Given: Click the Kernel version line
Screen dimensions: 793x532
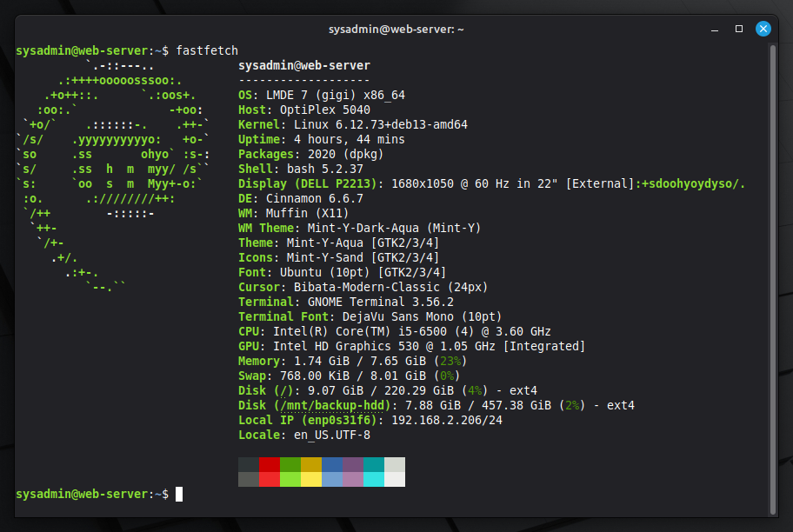Looking at the screenshot, I should point(353,124).
